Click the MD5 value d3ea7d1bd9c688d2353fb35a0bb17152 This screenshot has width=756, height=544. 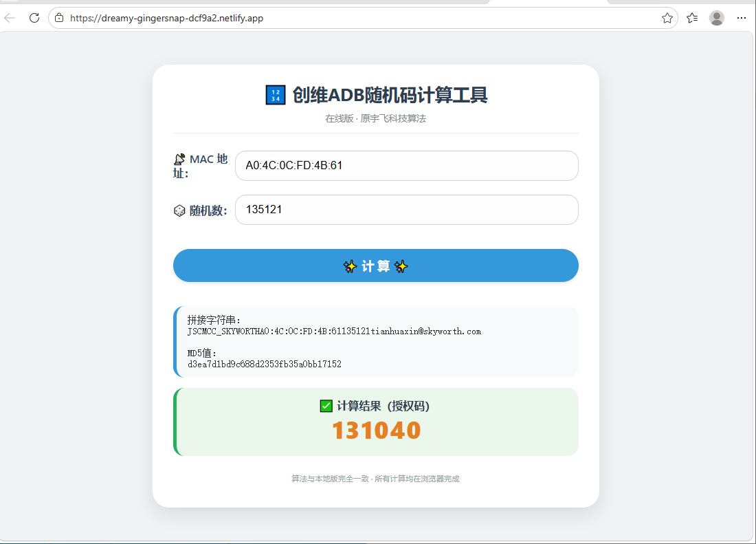(264, 364)
